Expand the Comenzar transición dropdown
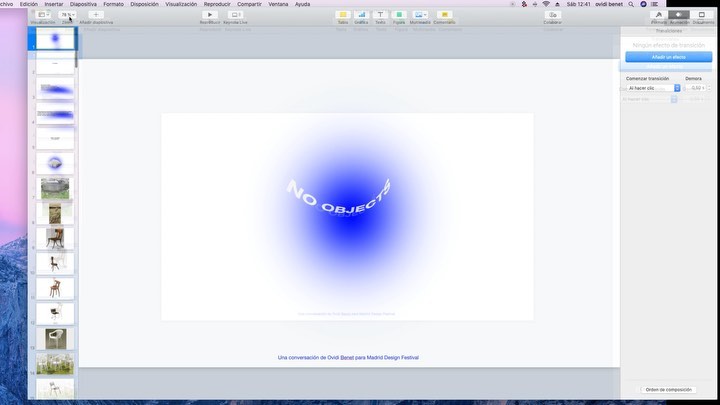The width and height of the screenshot is (720, 405). point(652,88)
